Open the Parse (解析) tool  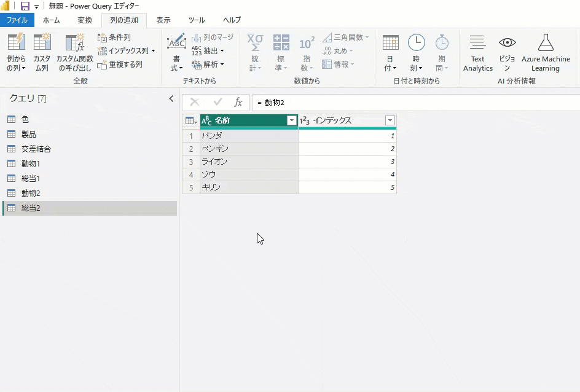pyautogui.click(x=208, y=65)
